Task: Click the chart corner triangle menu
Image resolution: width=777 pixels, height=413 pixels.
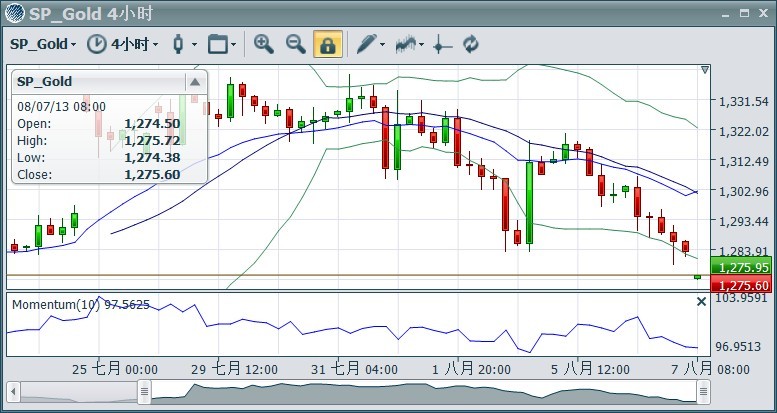Action: click(x=705, y=70)
